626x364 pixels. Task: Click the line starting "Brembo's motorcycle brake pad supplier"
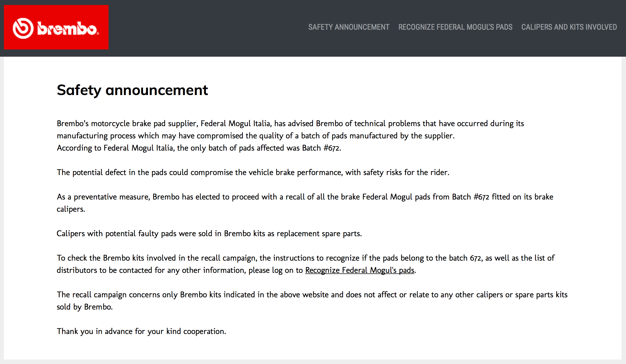(x=290, y=123)
